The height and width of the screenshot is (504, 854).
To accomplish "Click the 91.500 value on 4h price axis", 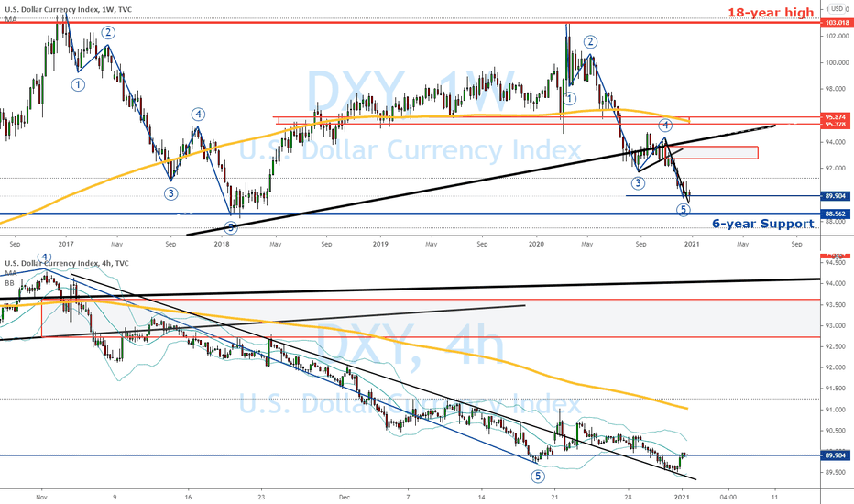I will (x=836, y=389).
